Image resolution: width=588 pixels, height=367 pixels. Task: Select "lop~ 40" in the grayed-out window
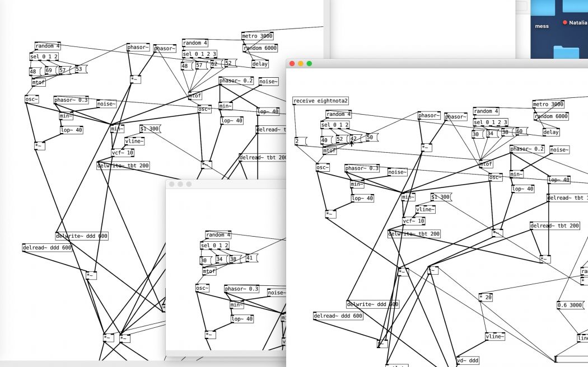[x=242, y=319]
